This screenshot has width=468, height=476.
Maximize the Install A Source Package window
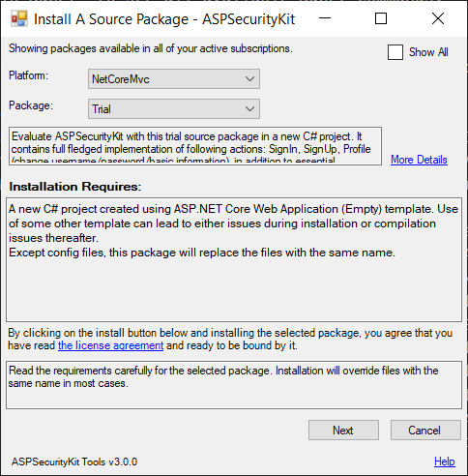click(381, 18)
